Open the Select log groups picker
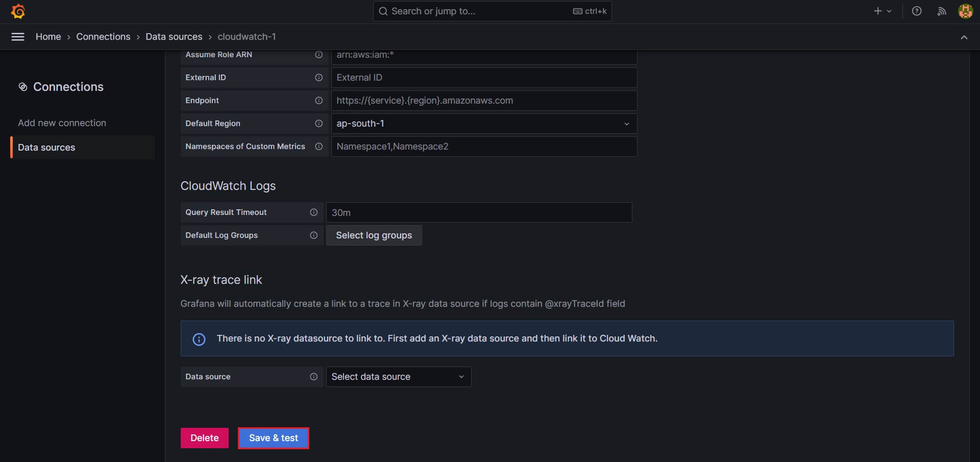This screenshot has width=980, height=462. click(x=374, y=235)
